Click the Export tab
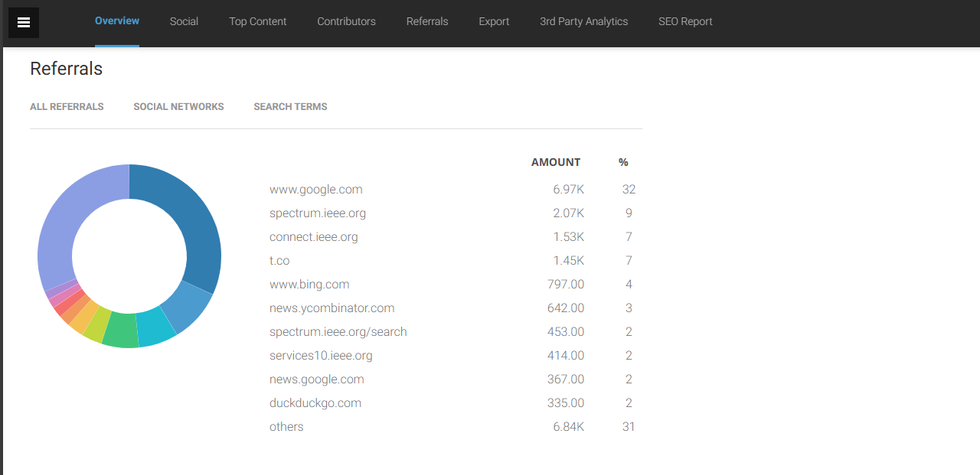 [x=494, y=21]
